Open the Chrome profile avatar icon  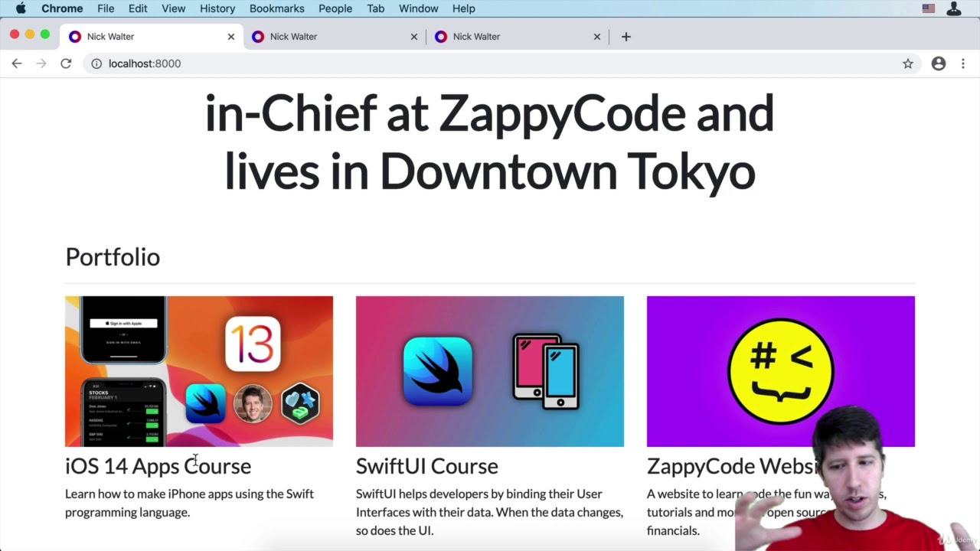[x=939, y=64]
